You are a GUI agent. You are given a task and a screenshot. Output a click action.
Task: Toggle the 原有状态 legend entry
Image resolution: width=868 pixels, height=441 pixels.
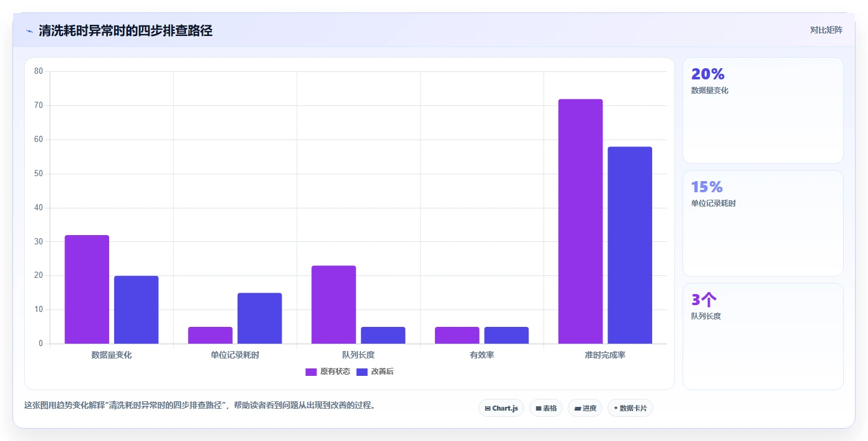(x=328, y=372)
